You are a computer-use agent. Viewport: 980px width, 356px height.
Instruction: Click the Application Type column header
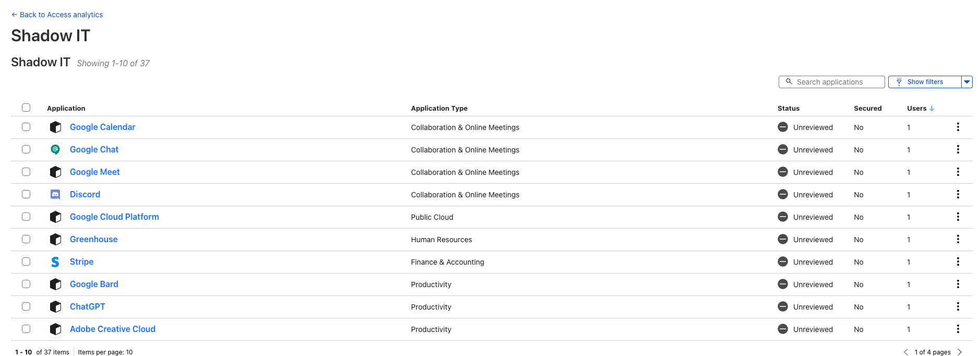pos(439,109)
